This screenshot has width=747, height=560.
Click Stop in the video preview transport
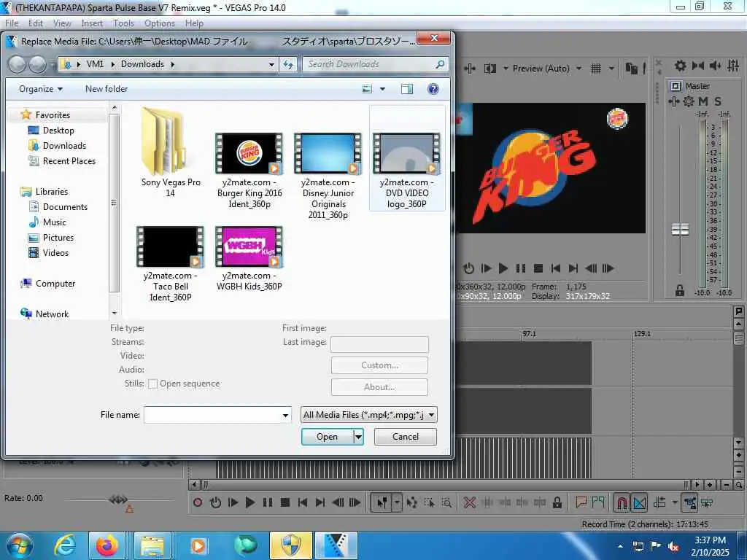(x=538, y=268)
